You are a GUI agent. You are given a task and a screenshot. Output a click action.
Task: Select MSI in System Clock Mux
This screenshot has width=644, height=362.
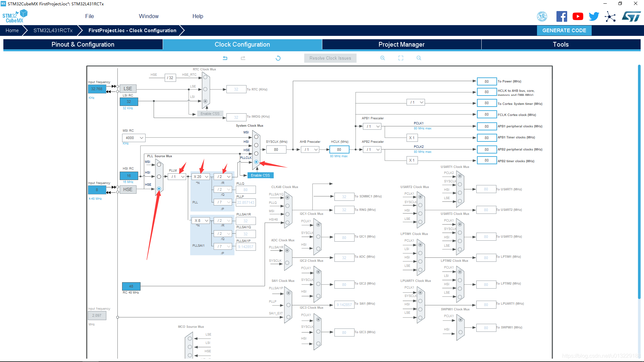[256, 137]
